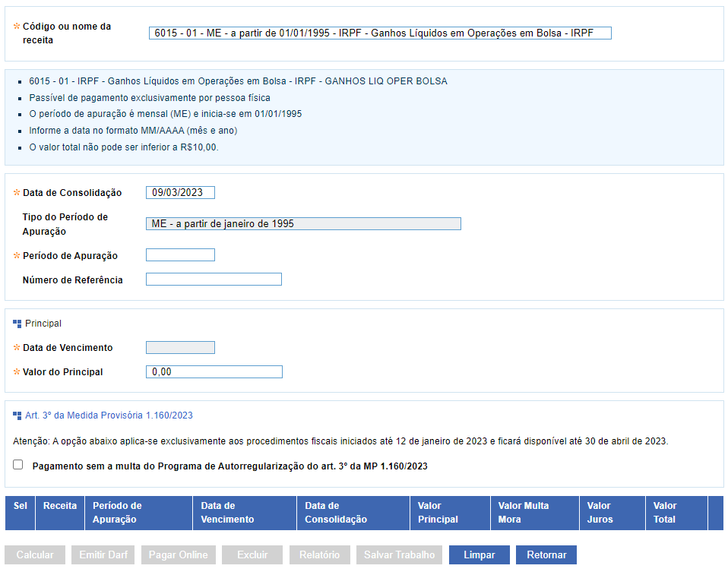The height and width of the screenshot is (575, 728).
Task: Click the Valor Total column header
Action: [x=664, y=513]
